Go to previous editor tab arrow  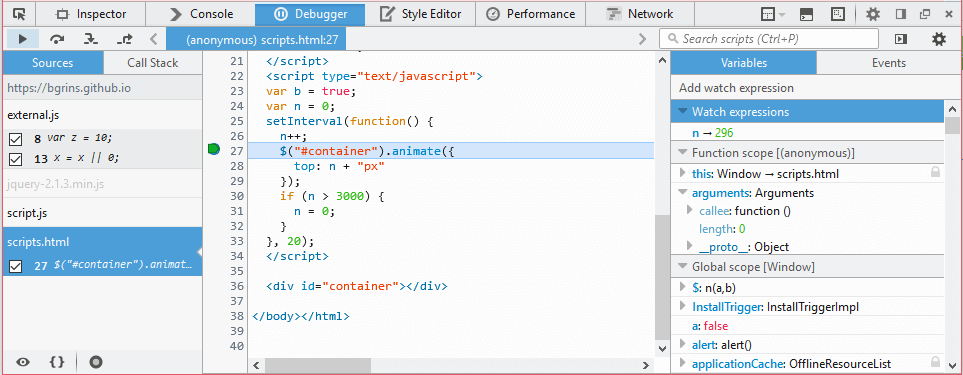click(154, 39)
